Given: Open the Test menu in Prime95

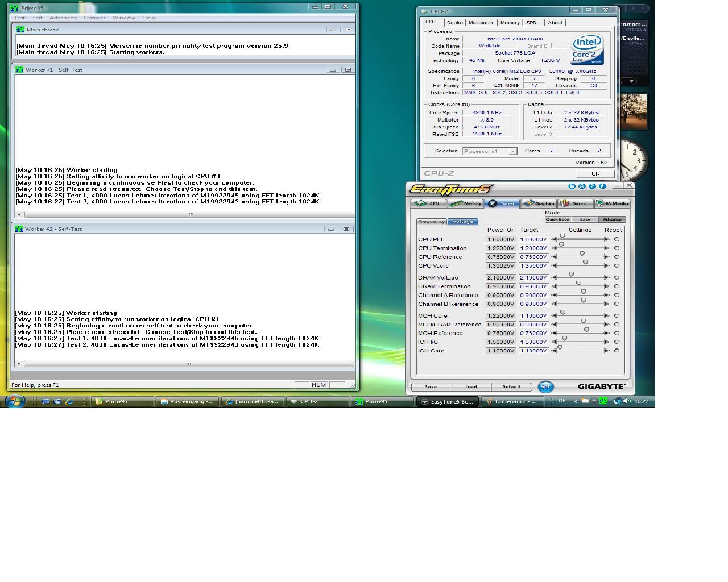Looking at the screenshot, I should (19, 18).
